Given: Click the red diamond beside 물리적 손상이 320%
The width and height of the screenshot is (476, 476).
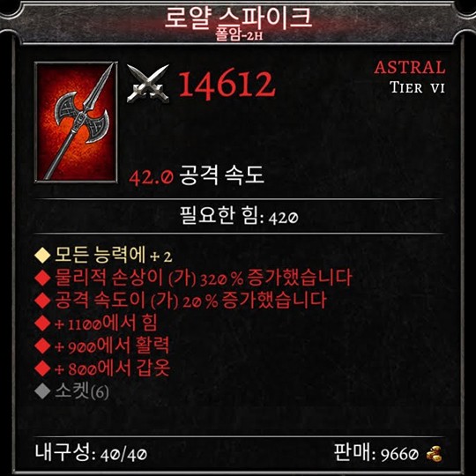Looking at the screenshot, I should [42, 278].
